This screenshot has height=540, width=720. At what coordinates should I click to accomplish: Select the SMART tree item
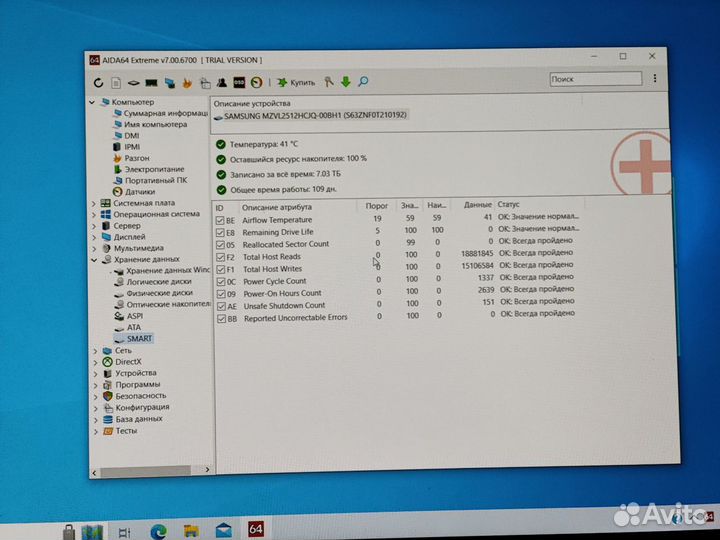click(134, 339)
